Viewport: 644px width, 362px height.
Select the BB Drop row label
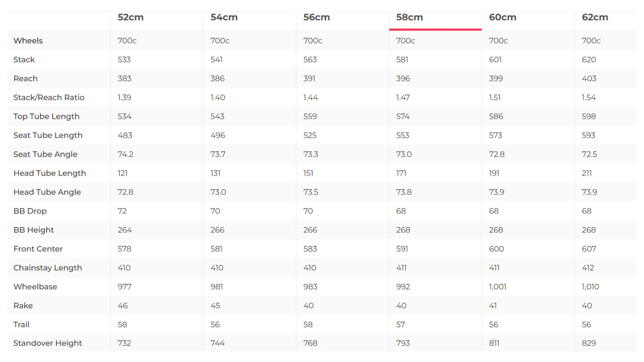[30, 211]
